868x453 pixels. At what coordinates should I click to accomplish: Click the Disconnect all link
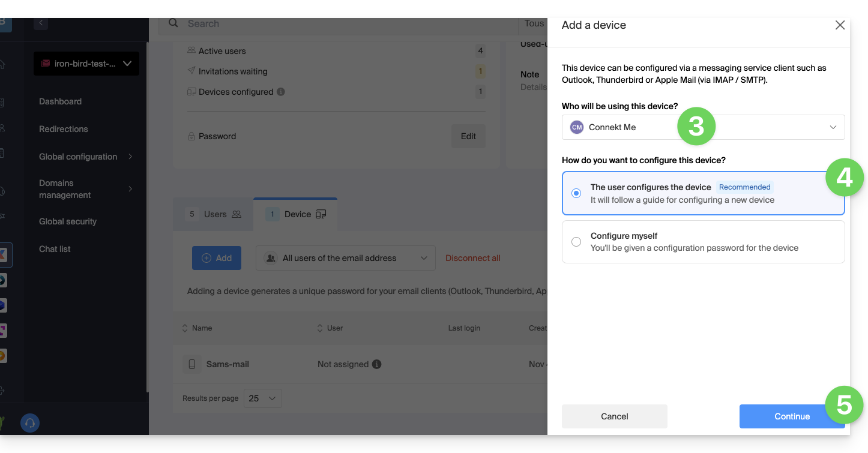coord(472,258)
